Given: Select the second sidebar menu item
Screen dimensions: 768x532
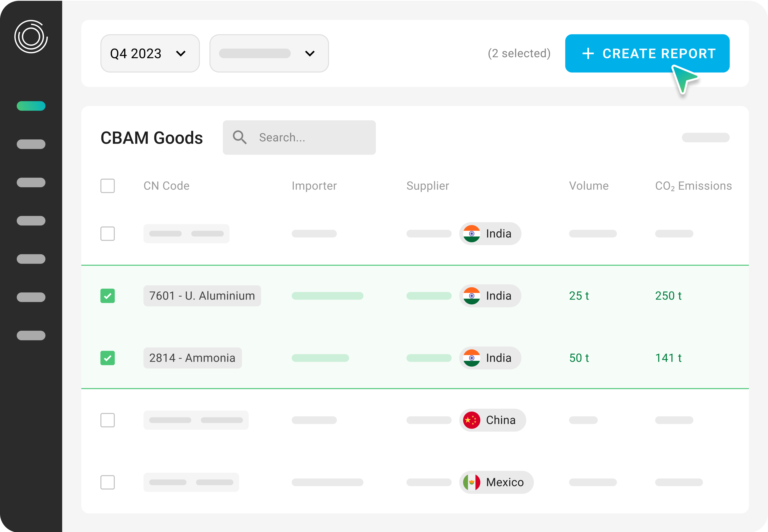Looking at the screenshot, I should pyautogui.click(x=31, y=144).
